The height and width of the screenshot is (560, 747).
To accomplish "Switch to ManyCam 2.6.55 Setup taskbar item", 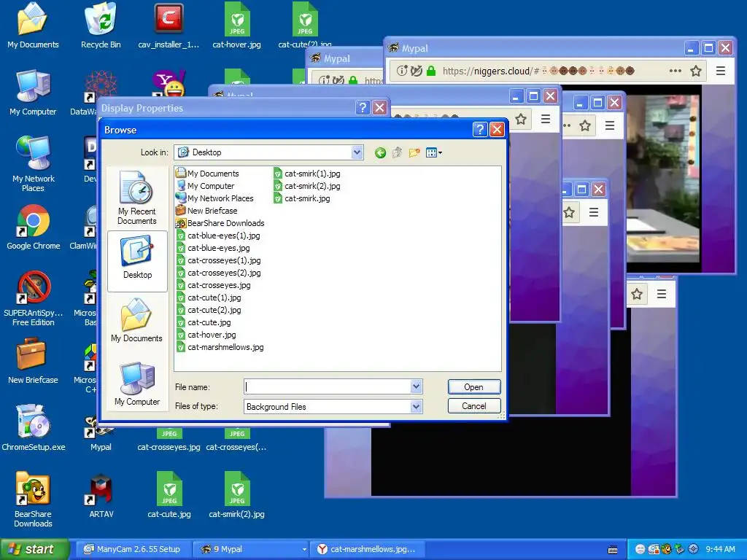I will [x=133, y=549].
